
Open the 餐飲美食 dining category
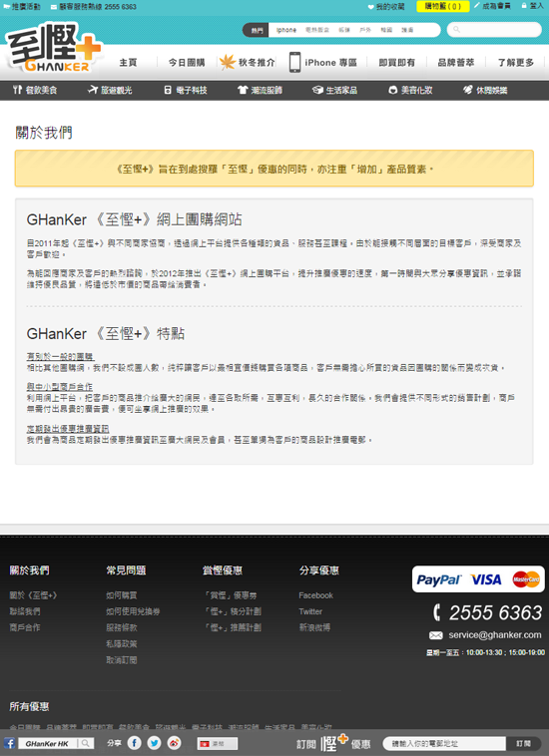(x=35, y=90)
